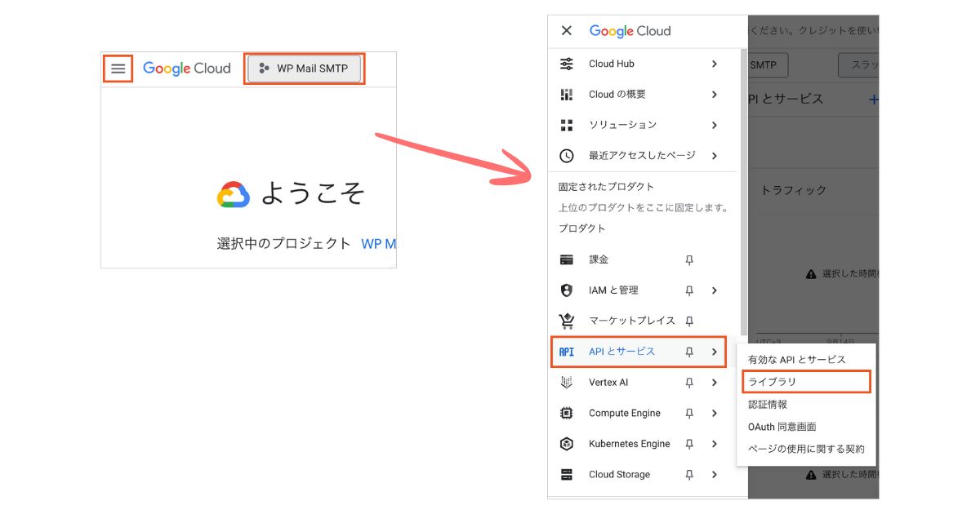
Task: Pin Cloud Storage to the top
Action: pos(689,475)
